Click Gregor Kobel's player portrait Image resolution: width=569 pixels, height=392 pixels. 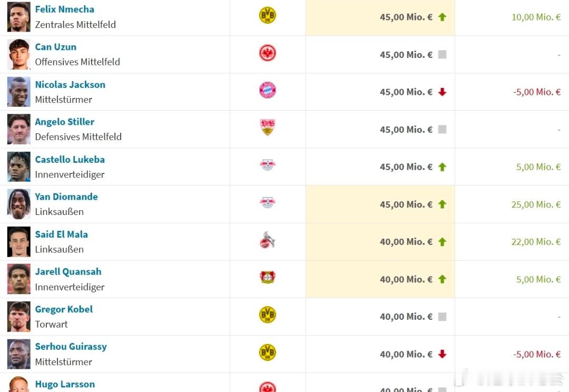coord(19,317)
